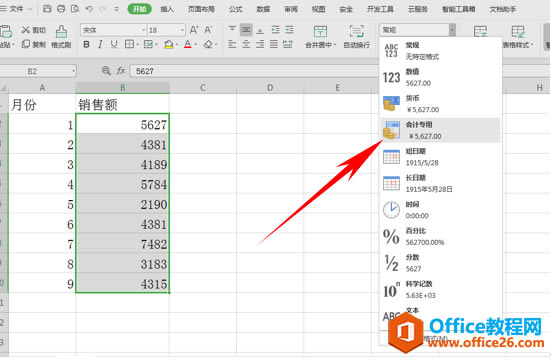The image size is (551, 360).
Task: Switch to the 公式 Formulas tab
Action: coord(235,9)
